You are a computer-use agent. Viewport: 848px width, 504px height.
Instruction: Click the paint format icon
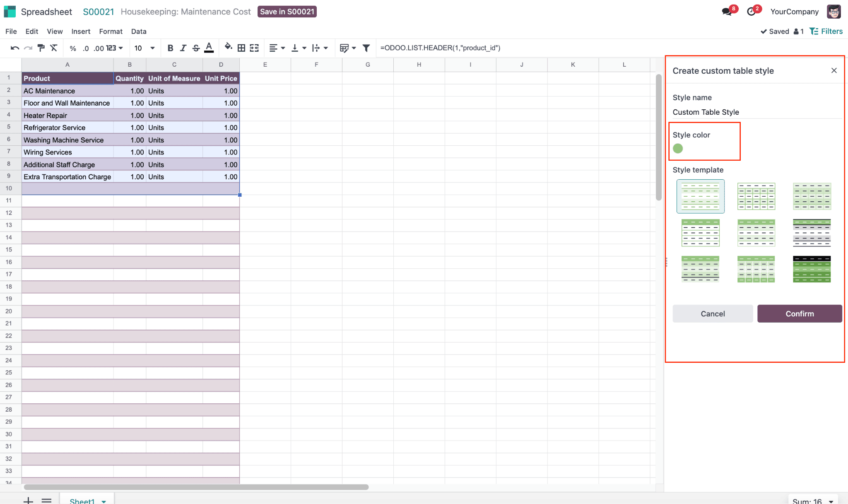[41, 48]
